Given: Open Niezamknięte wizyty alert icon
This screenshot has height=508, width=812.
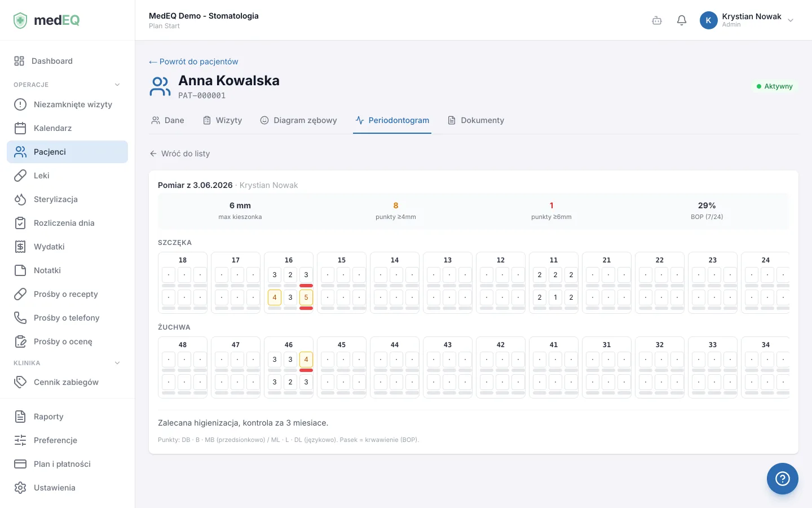Looking at the screenshot, I should coord(20,104).
